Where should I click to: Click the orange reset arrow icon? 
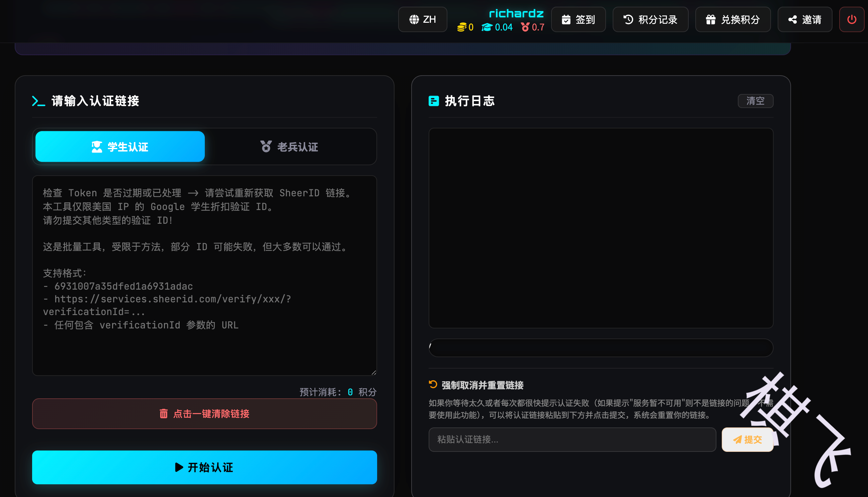point(433,385)
